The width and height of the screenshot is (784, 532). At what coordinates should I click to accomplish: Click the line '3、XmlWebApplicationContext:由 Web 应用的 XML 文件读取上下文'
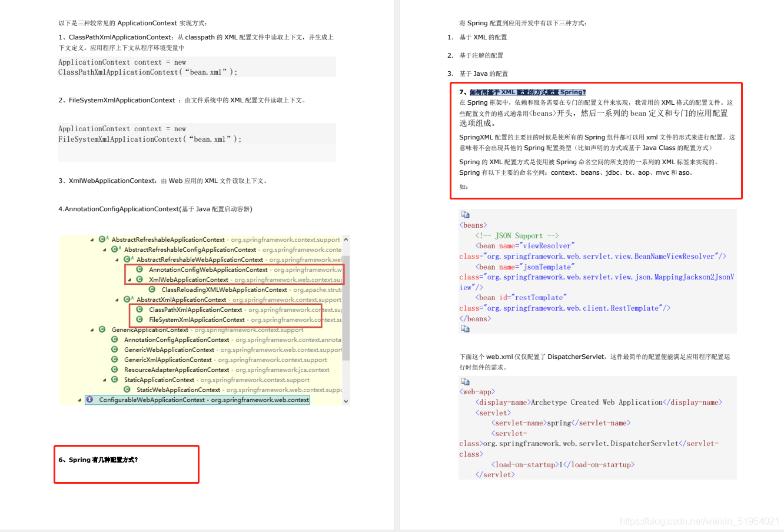(163, 181)
